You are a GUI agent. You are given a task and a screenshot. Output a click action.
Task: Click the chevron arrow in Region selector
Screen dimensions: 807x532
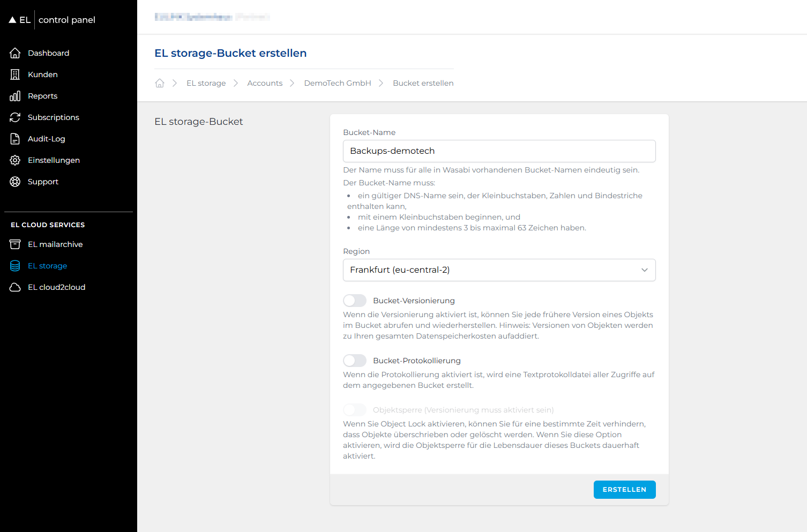coord(644,270)
